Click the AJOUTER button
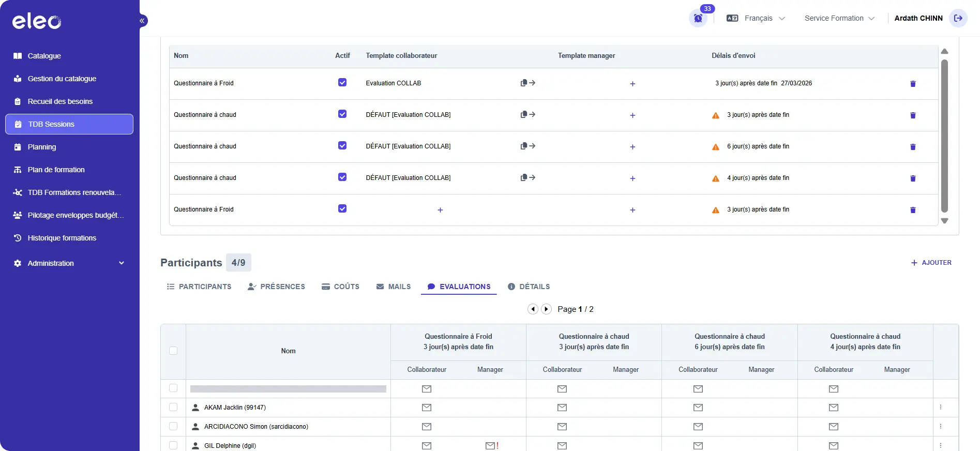 coord(931,263)
